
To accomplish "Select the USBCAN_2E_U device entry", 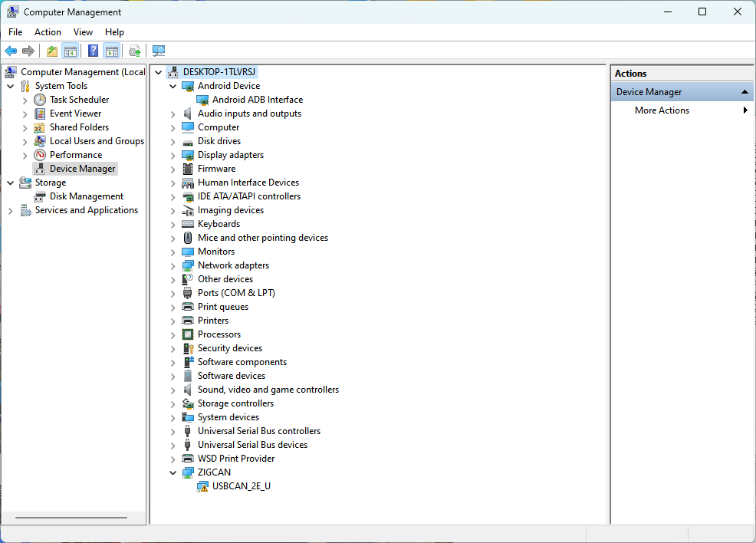I will tap(241, 486).
